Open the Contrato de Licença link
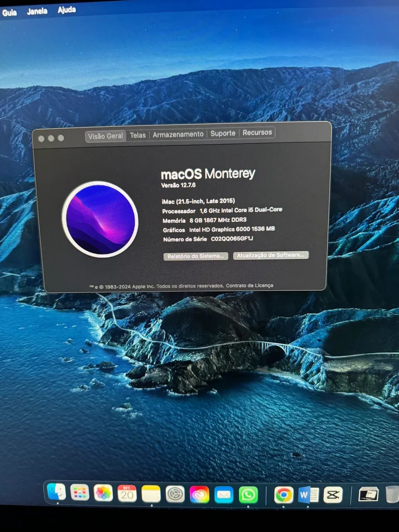The image size is (399, 532). click(249, 286)
